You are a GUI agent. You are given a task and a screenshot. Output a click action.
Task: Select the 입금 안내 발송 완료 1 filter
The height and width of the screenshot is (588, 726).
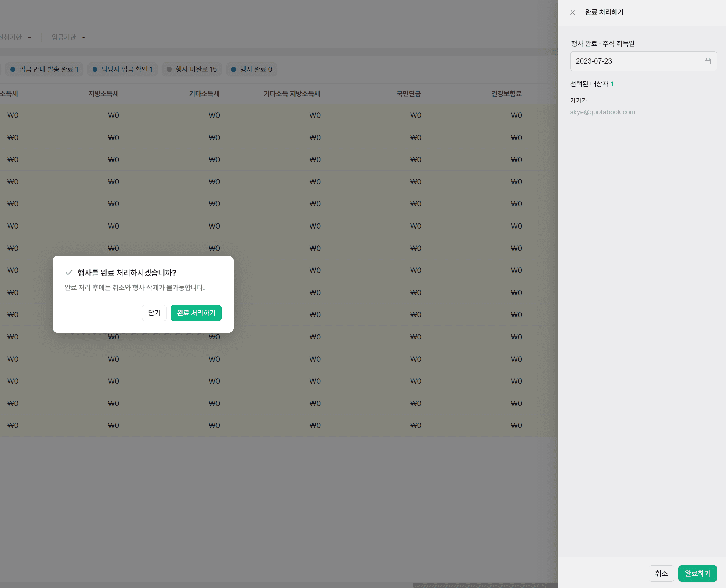click(44, 69)
